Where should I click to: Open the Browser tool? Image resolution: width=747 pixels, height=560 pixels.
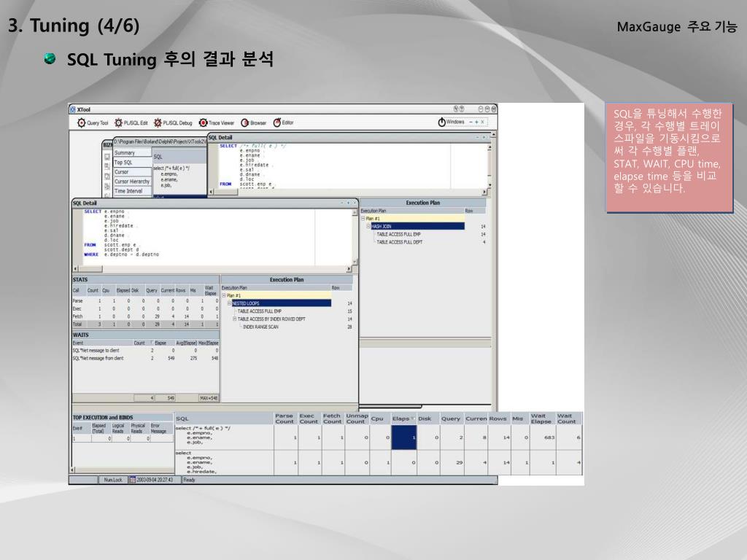pos(253,122)
